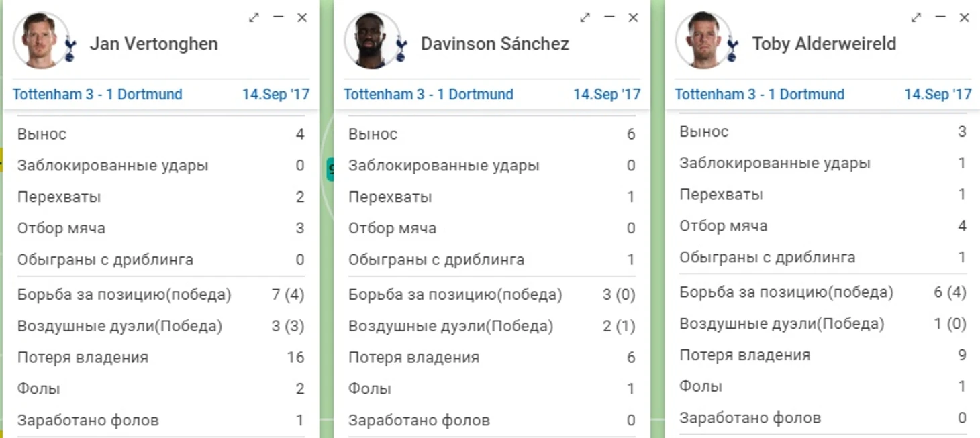
Task: Expand Jan Vertonghen's stats card
Action: point(254,18)
